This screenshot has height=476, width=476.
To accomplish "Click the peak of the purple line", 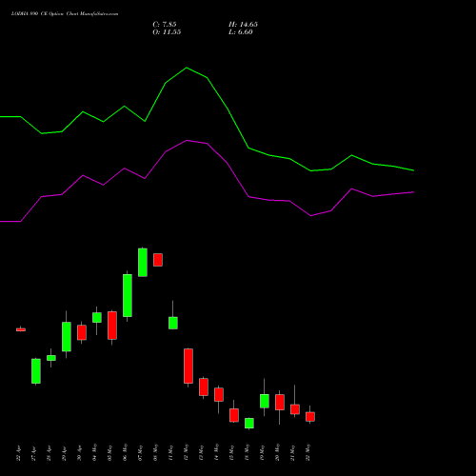I will pos(187,140).
